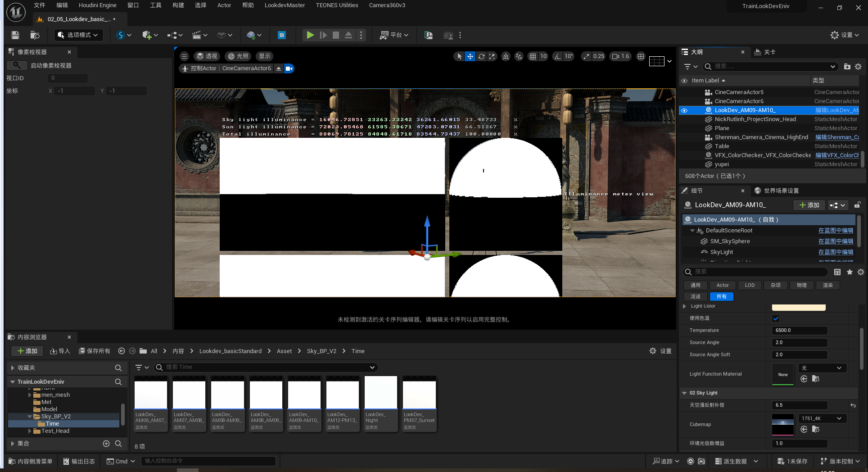Open the Houdini Engine menu
Screen dimensions: 868x472
pos(97,5)
